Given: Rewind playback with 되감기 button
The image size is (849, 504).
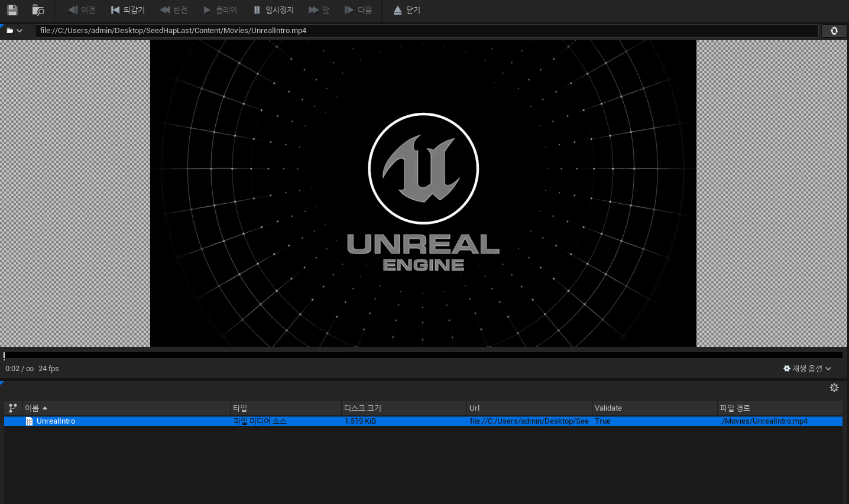Looking at the screenshot, I should 128,10.
